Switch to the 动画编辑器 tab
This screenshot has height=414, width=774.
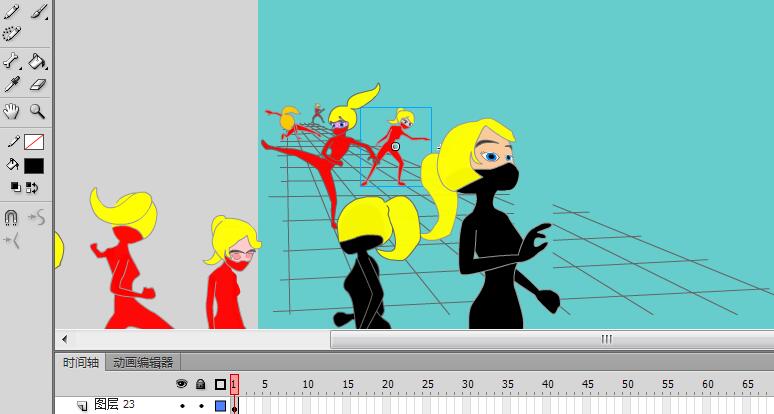(x=143, y=363)
